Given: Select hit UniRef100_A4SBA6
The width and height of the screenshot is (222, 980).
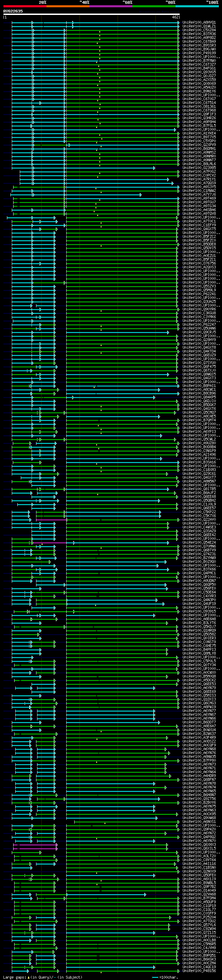Looking at the screenshot, I should coord(199,210).
